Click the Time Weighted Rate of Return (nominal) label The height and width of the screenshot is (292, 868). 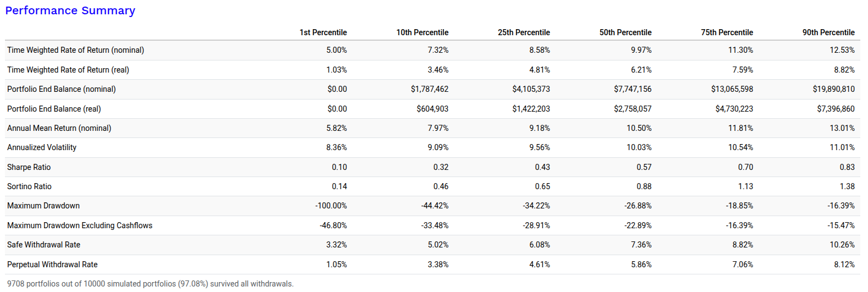click(x=75, y=50)
